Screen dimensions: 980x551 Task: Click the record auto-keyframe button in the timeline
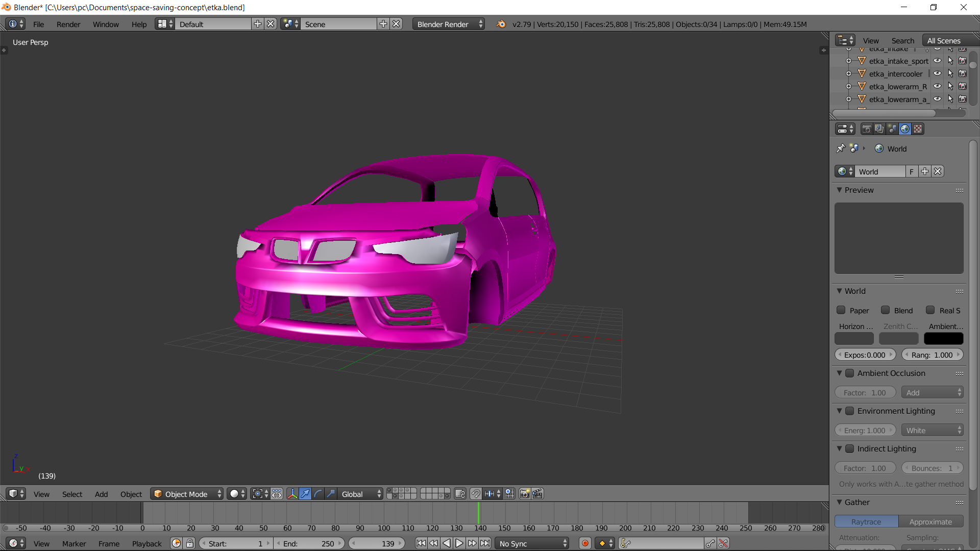tap(585, 543)
